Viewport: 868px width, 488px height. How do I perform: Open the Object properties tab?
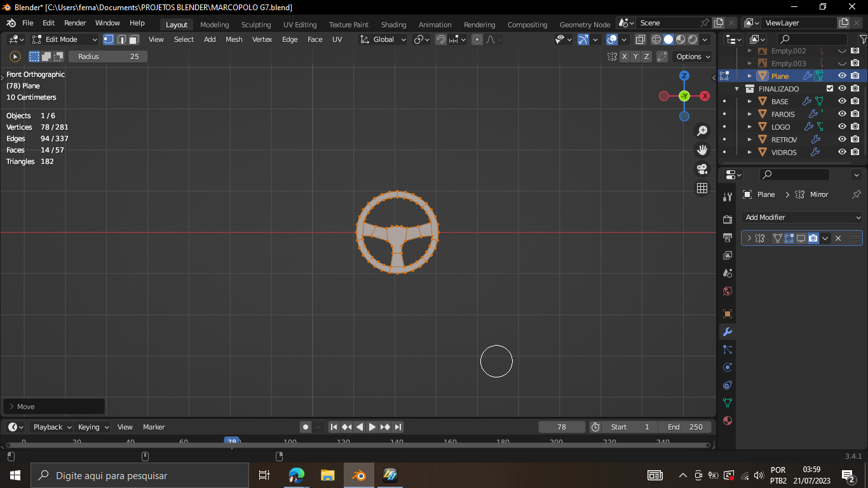pyautogui.click(x=728, y=314)
